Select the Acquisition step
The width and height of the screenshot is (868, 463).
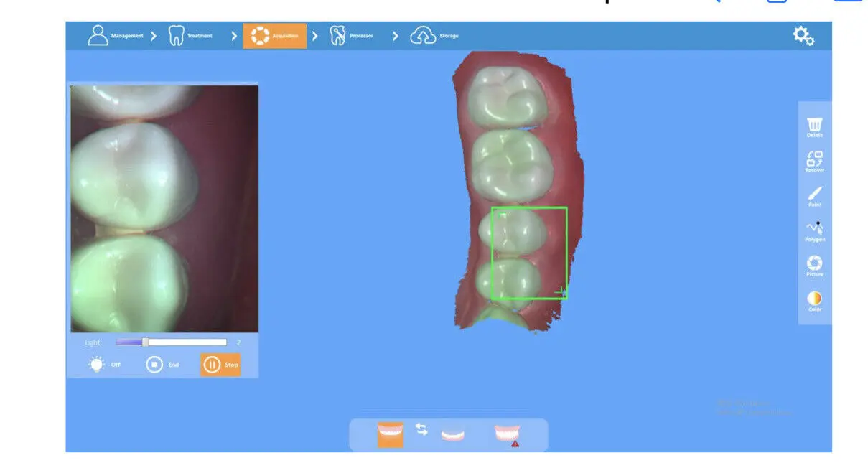274,36
